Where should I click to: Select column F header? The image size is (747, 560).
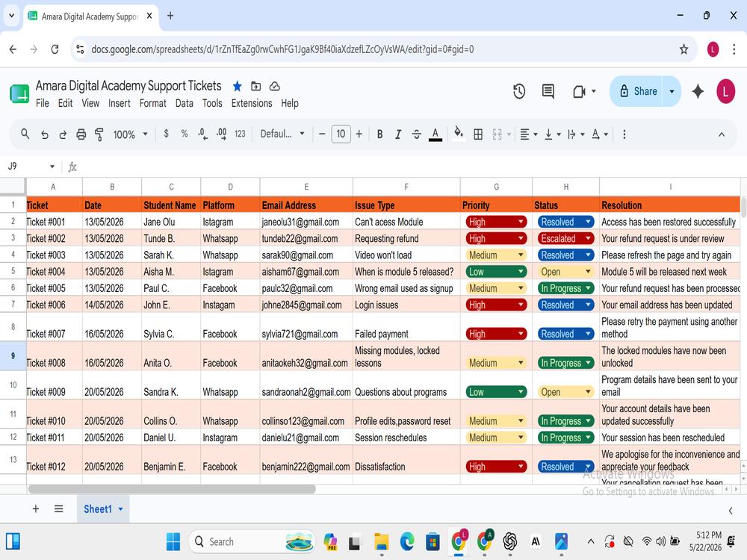(406, 187)
